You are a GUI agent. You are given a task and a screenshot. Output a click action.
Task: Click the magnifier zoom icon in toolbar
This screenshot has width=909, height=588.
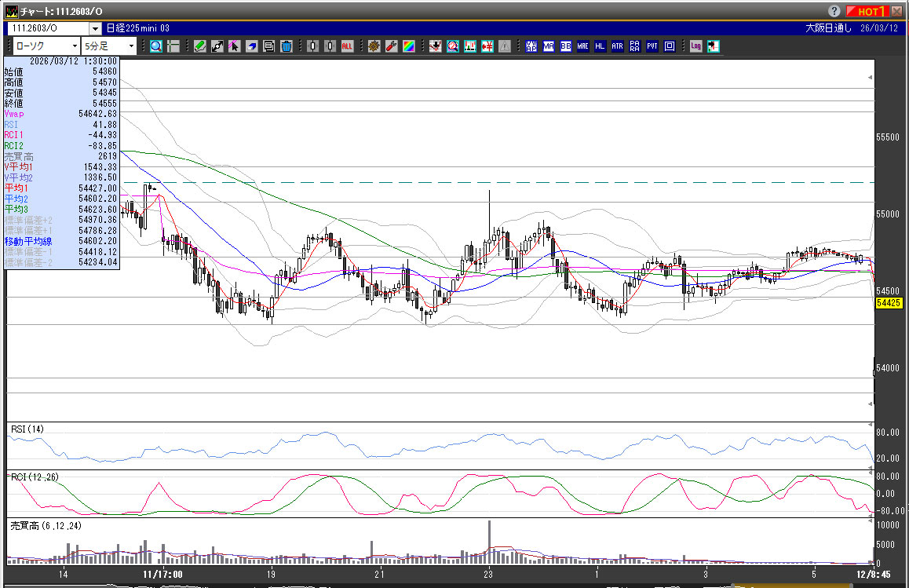156,46
